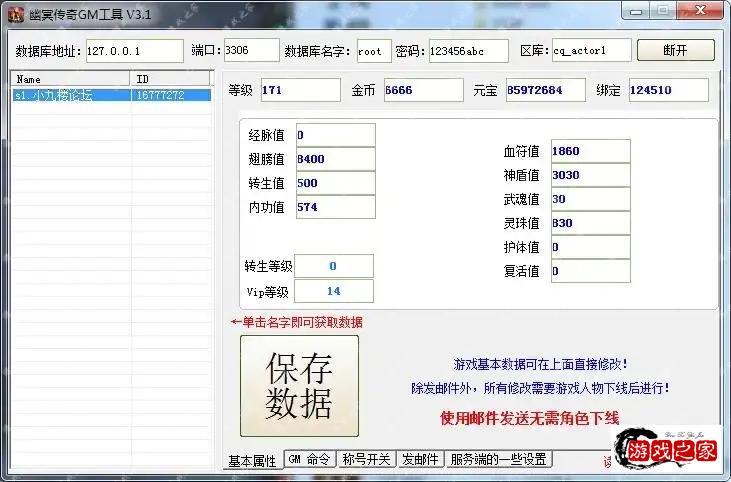The image size is (731, 482).
Task: Click the 密码 field showing 123456abc
Action: [468, 51]
